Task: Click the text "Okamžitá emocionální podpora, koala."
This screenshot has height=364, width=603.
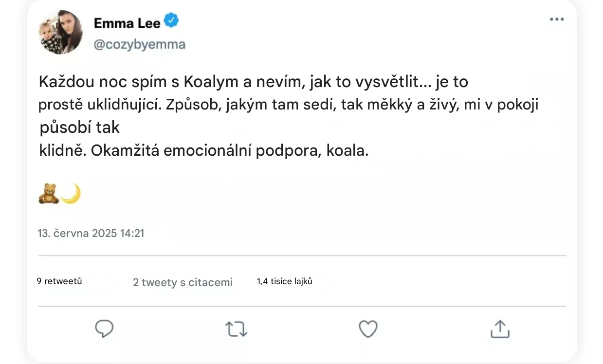Action: click(x=230, y=151)
